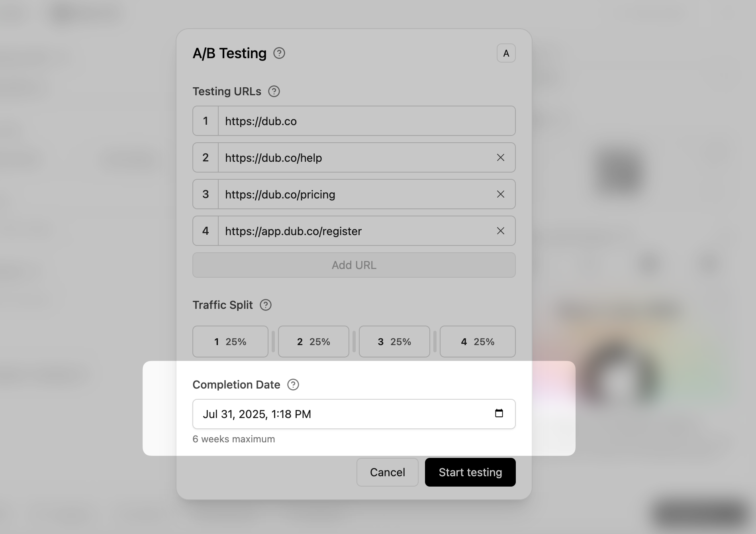Image resolution: width=756 pixels, height=534 pixels.
Task: Click Start testing button
Action: (x=470, y=472)
